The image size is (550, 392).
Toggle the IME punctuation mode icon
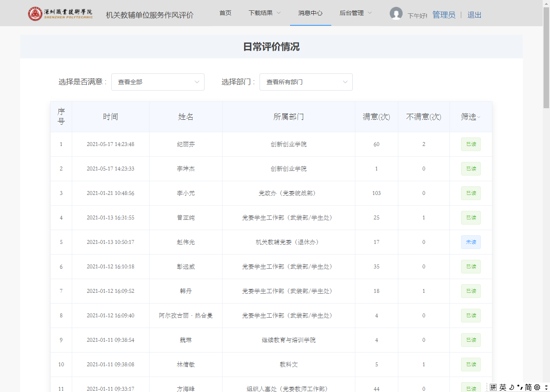pyautogui.click(x=519, y=387)
